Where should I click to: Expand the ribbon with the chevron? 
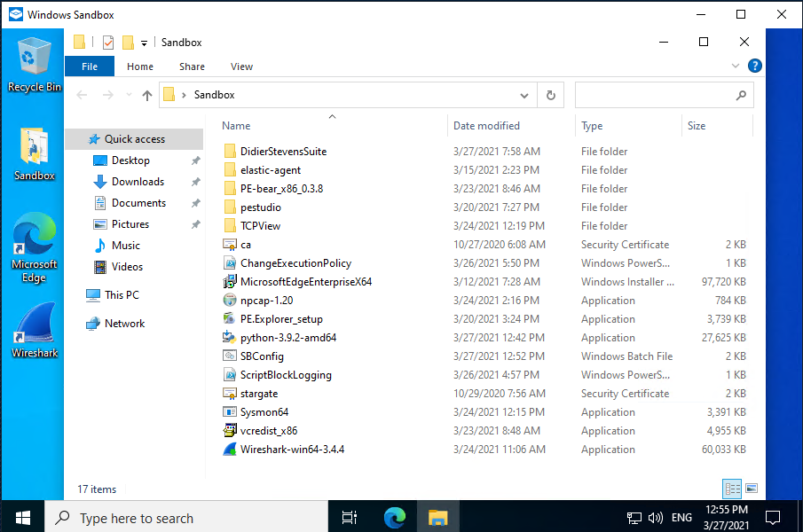[736, 66]
